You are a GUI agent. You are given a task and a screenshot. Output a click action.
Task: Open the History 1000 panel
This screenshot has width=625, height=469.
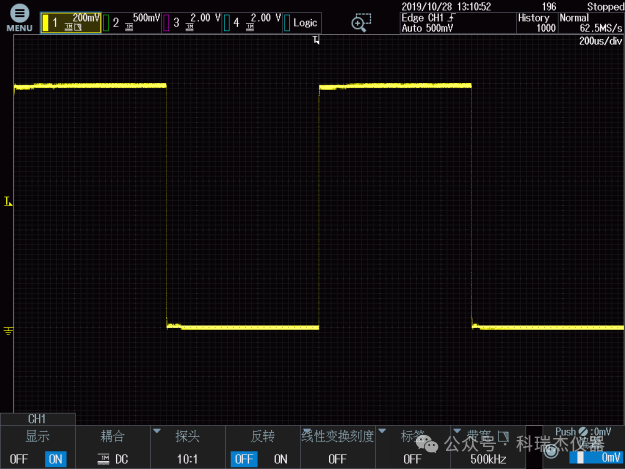[x=537, y=23]
